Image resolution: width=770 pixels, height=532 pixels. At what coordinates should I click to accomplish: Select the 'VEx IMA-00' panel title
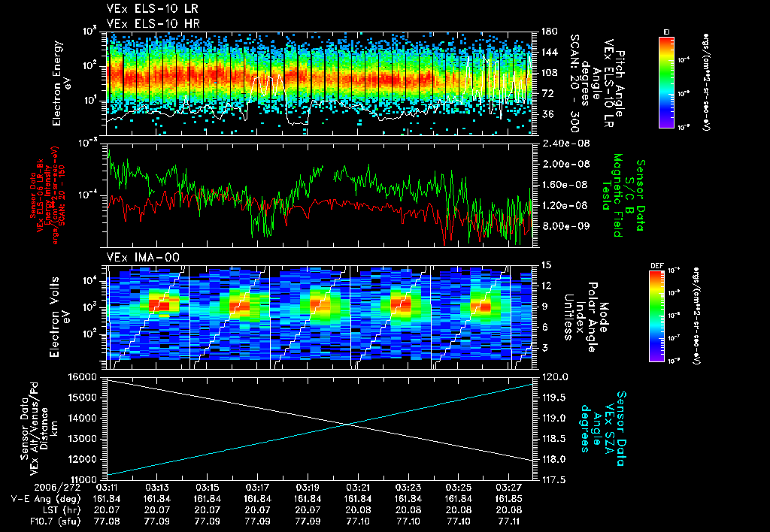[143, 257]
